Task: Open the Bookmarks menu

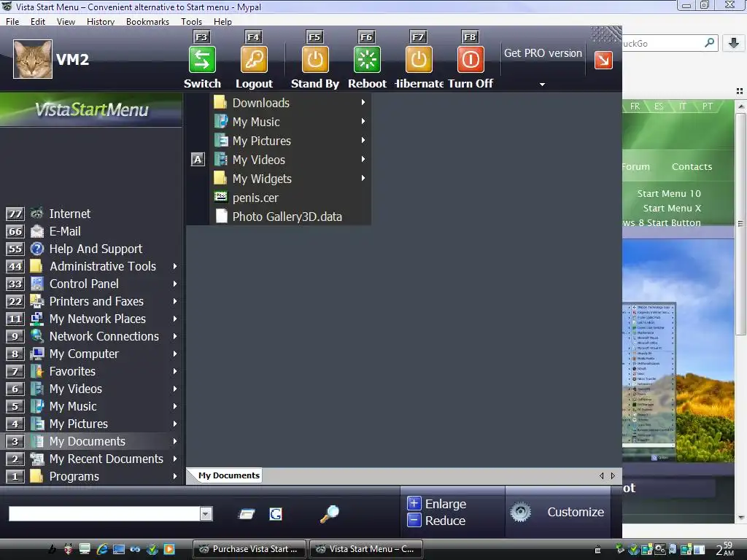Action: coord(147,21)
